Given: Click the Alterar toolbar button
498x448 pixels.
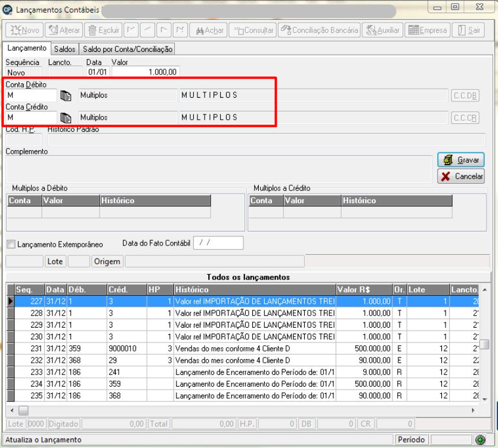Looking at the screenshot, I should coord(64,30).
